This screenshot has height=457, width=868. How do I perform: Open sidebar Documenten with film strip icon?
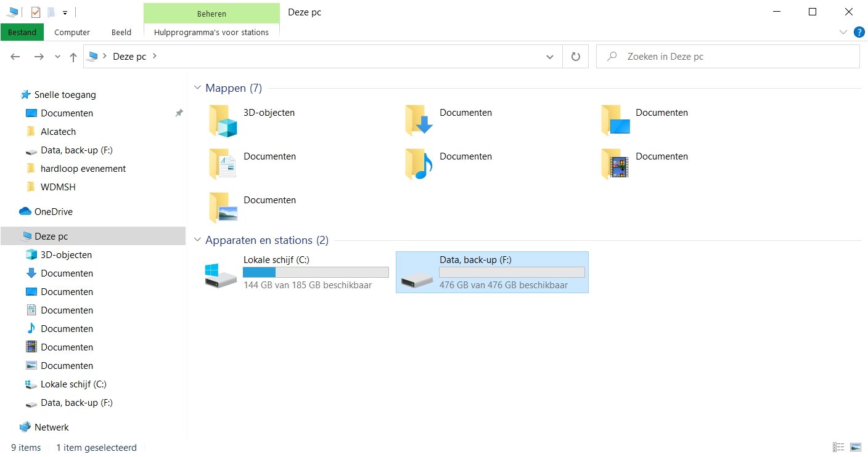[x=67, y=347]
